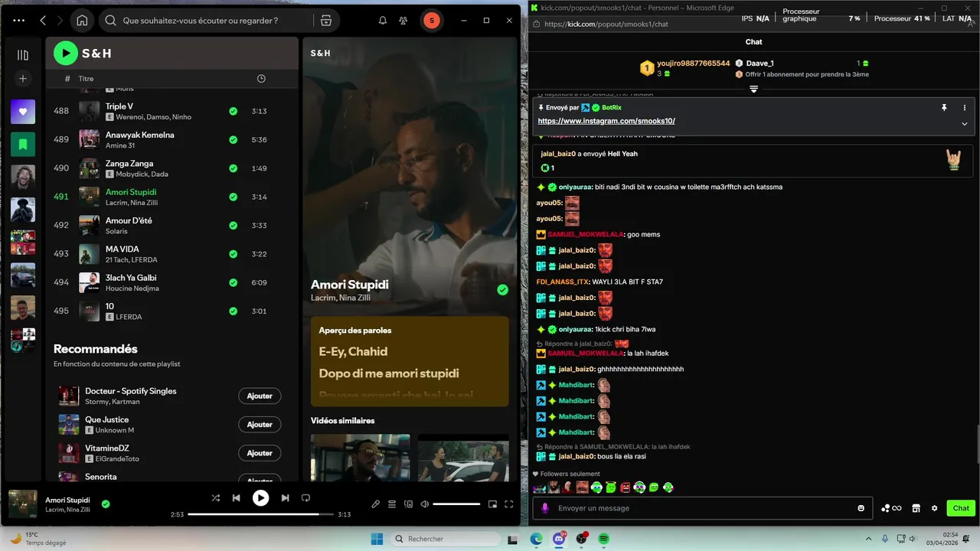The width and height of the screenshot is (980, 551).
Task: Skip to the next track
Action: (x=285, y=497)
